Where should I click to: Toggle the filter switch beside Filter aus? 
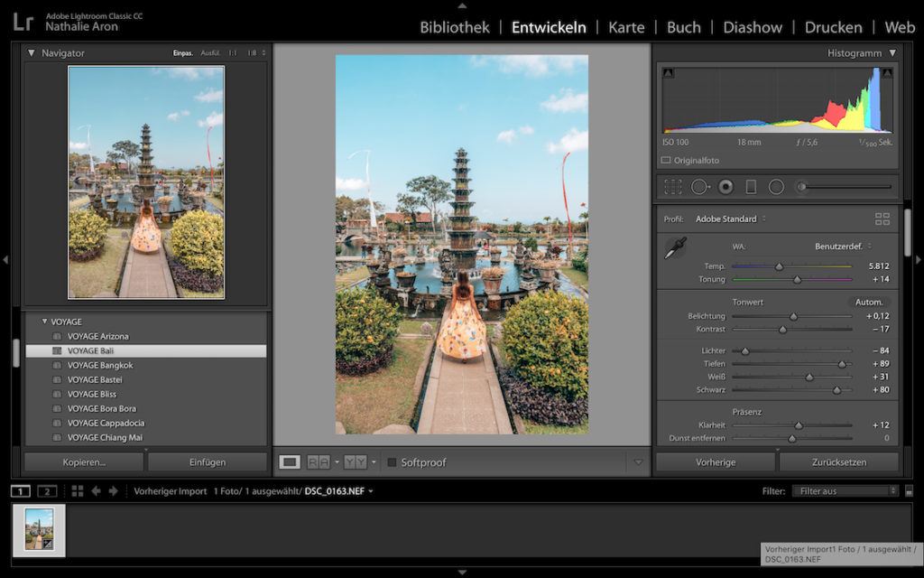pos(909,490)
